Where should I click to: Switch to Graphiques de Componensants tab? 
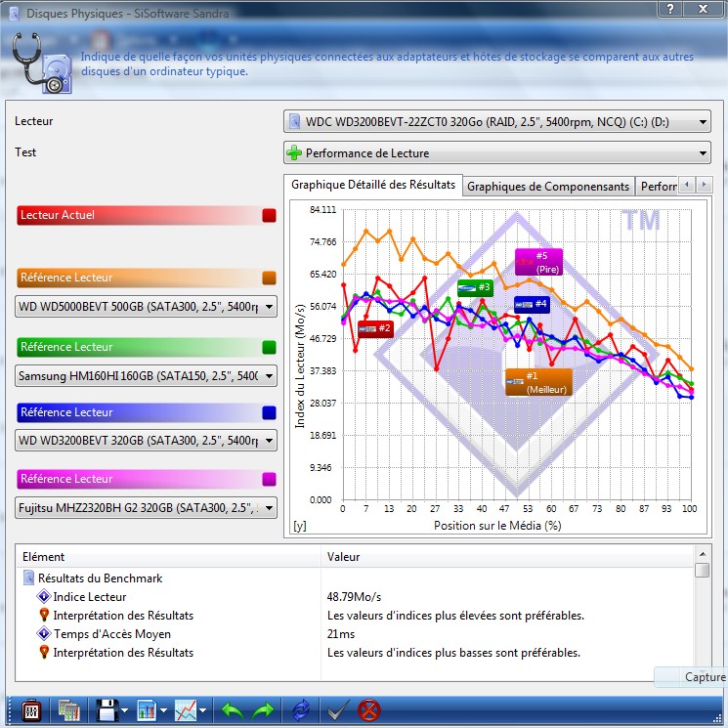tap(548, 187)
